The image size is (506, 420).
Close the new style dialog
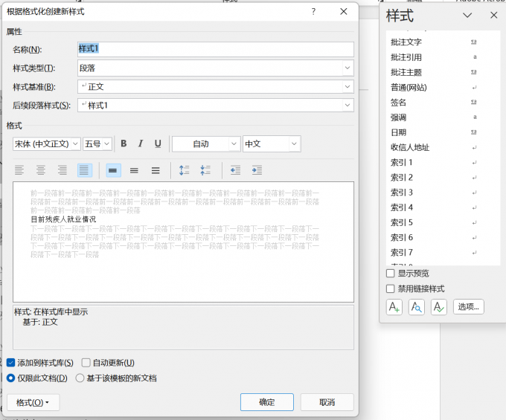click(x=344, y=12)
